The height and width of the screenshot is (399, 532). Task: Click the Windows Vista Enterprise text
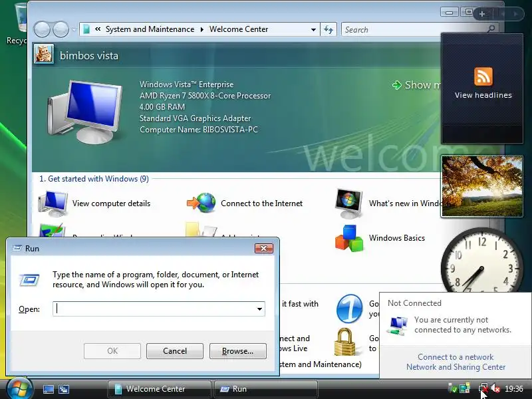[x=187, y=84]
